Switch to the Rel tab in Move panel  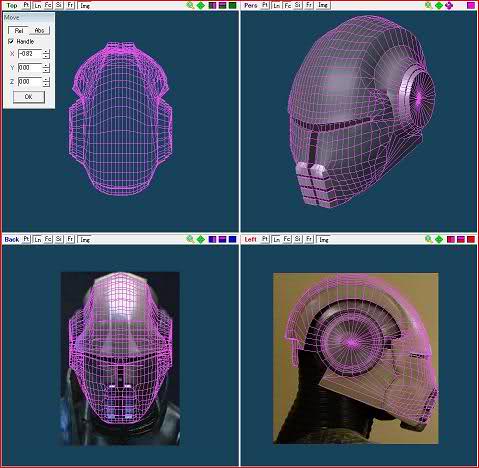(x=19, y=30)
